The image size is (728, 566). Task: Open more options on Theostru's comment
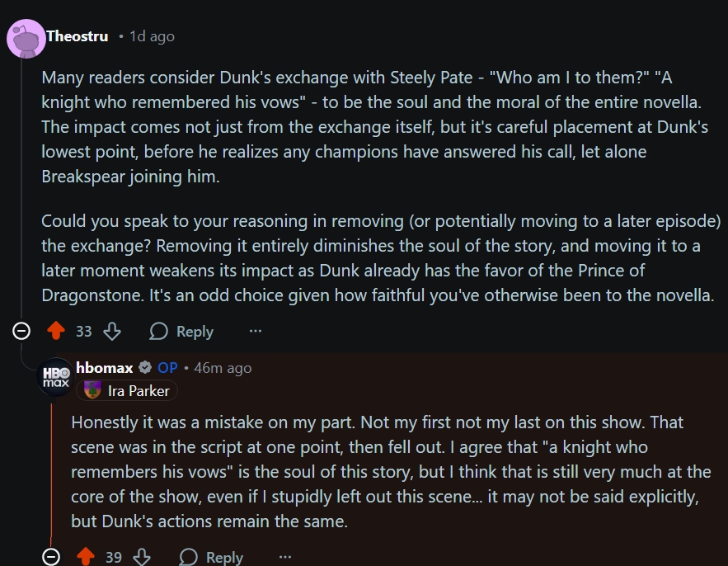pos(256,332)
